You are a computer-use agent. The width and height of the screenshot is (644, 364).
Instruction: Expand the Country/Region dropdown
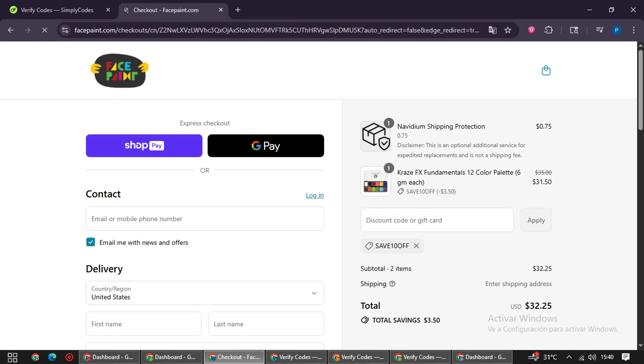pyautogui.click(x=205, y=293)
